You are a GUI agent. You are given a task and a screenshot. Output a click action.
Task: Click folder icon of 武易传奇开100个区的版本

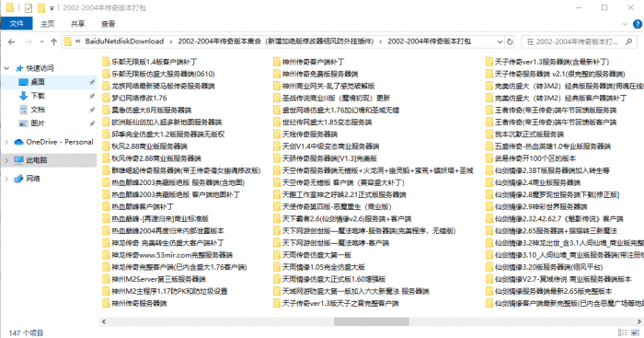pos(489,158)
